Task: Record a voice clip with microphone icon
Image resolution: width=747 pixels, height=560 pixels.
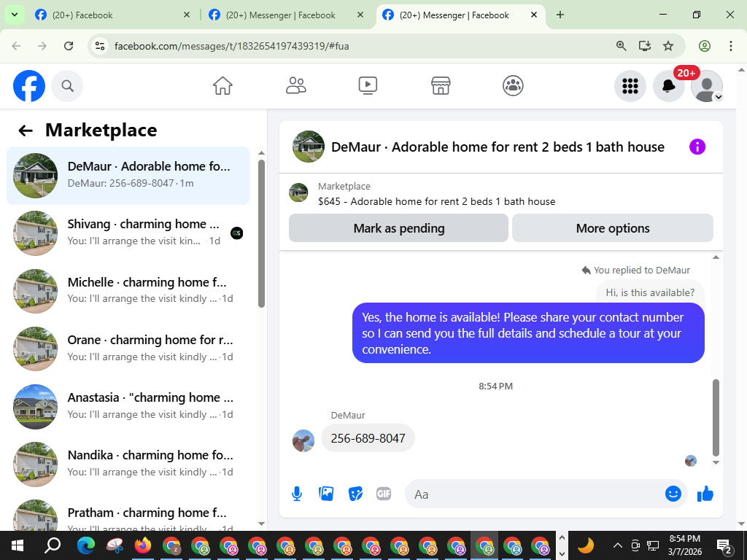Action: click(297, 494)
